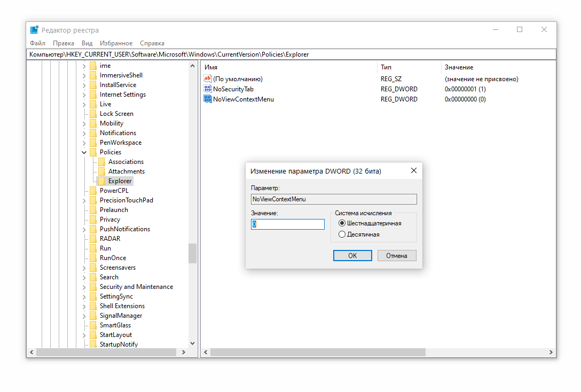Click the values pane scroll right arrow

click(551, 352)
